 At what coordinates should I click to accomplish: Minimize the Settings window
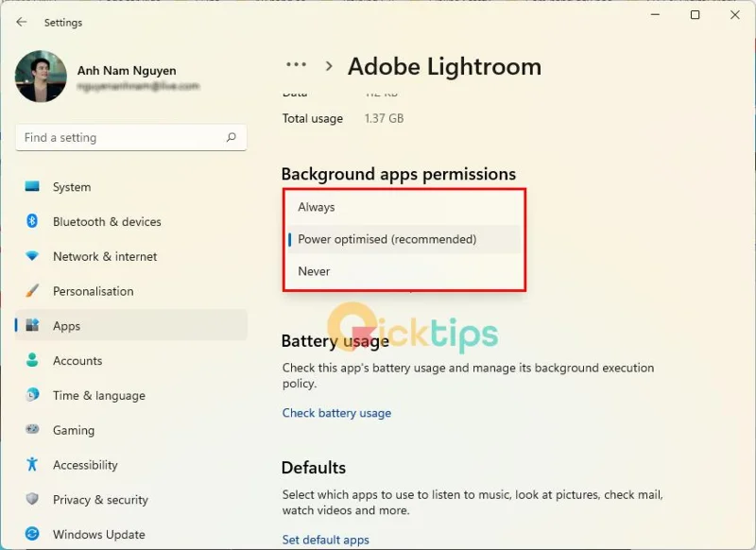655,14
